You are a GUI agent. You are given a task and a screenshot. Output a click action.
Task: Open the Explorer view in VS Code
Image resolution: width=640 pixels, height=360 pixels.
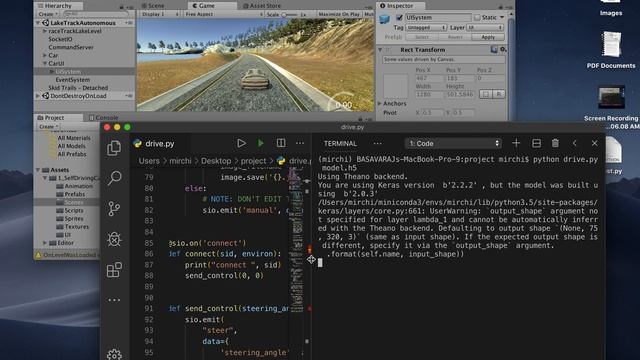pyautogui.click(x=114, y=148)
